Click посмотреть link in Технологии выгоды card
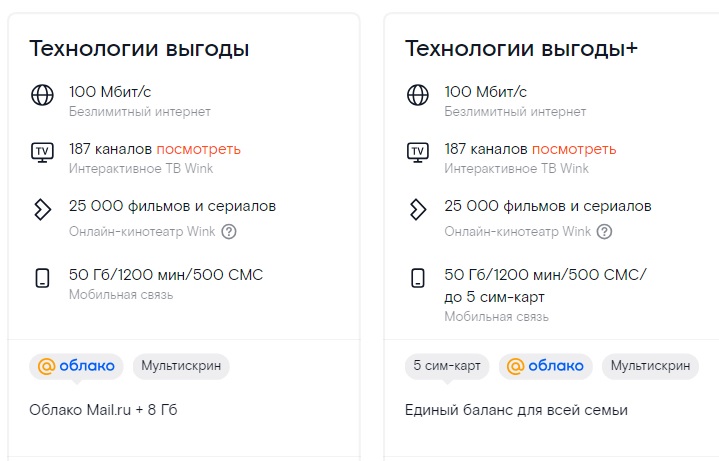The height and width of the screenshot is (461, 719). coord(198,149)
